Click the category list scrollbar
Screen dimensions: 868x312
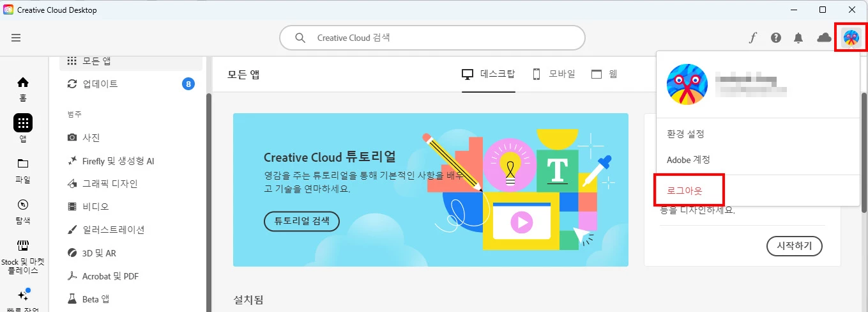pos(208,203)
